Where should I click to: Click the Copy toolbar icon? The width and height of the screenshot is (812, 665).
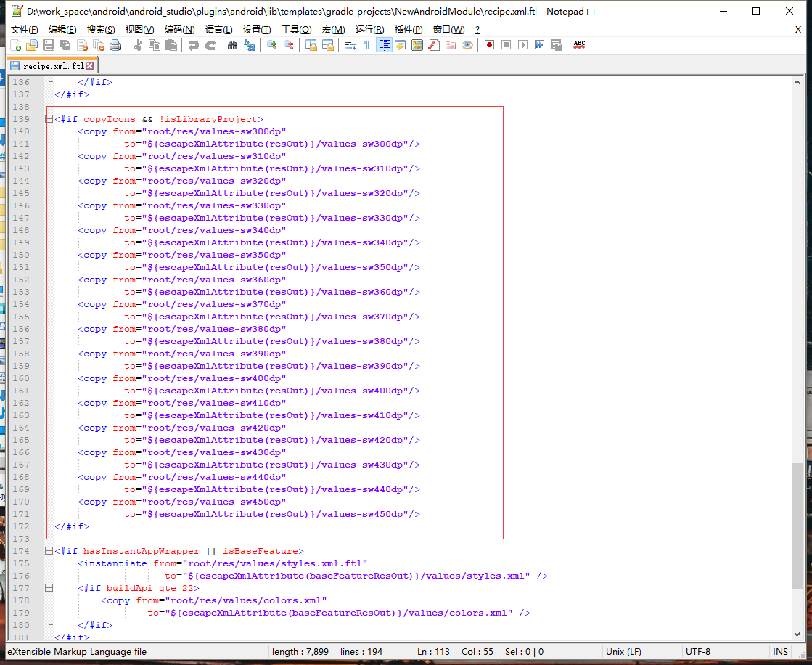coord(154,46)
